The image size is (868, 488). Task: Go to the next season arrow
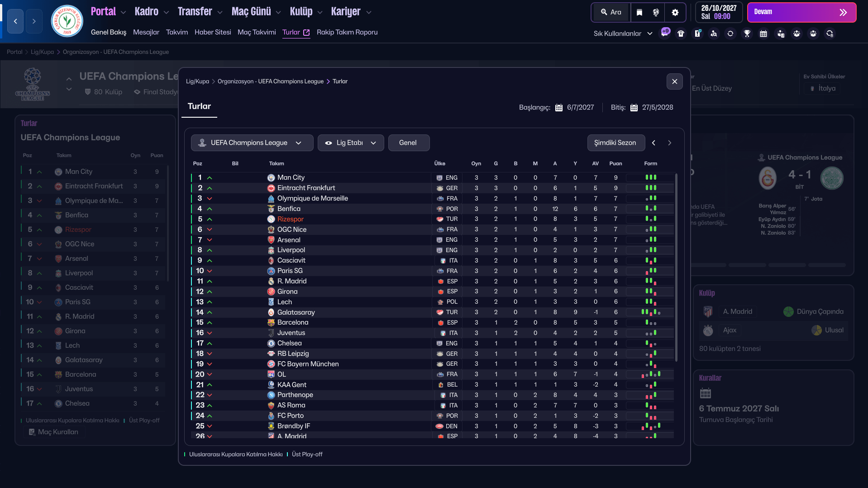click(x=669, y=143)
